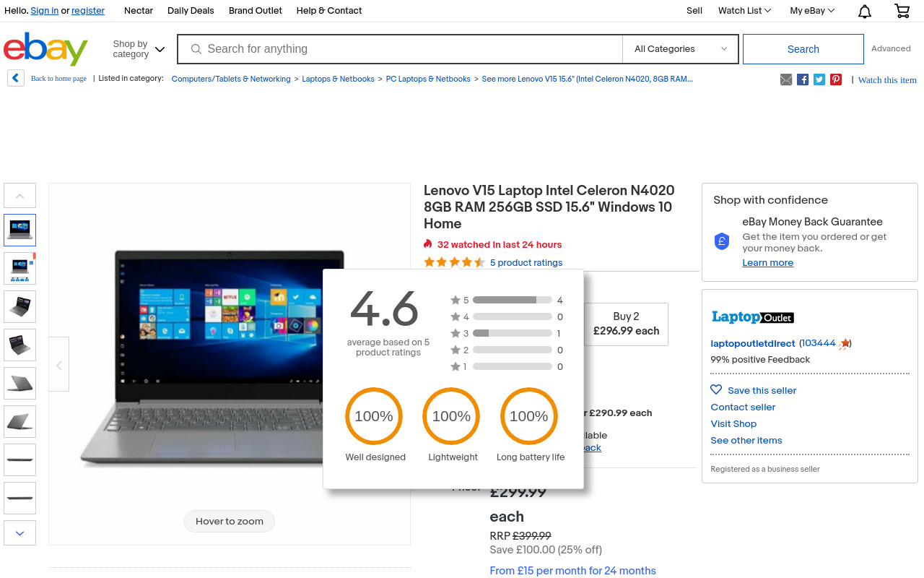The width and height of the screenshot is (924, 578).
Task: Open Daily Deals
Action: pos(191,11)
